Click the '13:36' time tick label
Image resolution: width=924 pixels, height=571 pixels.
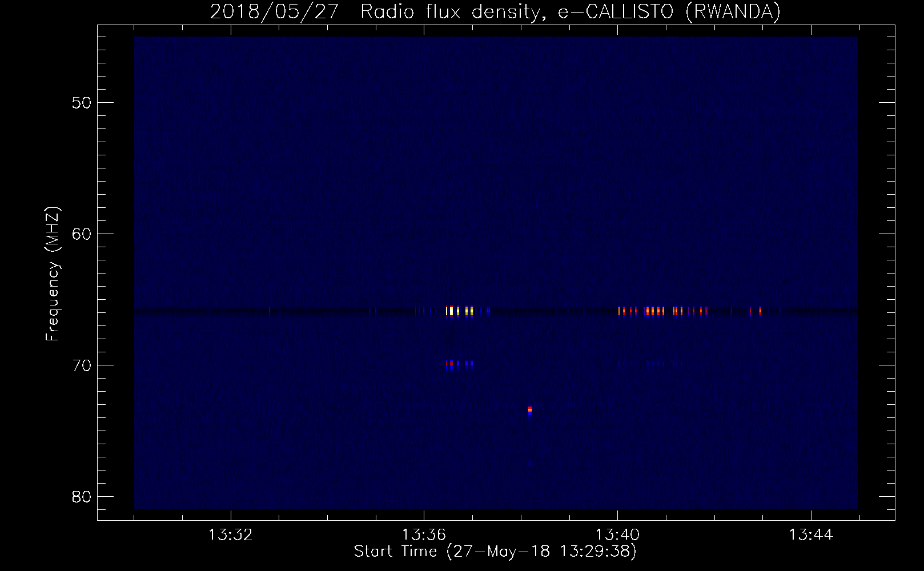(x=424, y=535)
